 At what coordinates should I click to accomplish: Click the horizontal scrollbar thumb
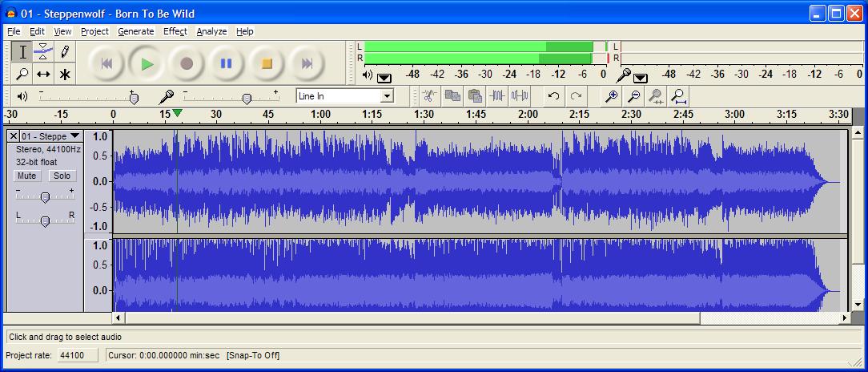[x=412, y=317]
